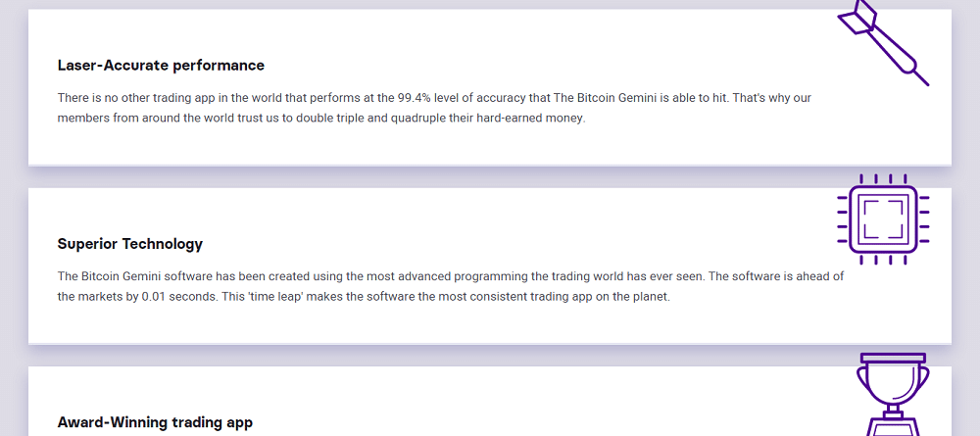Screen dimensions: 980x436
Task: Click the purple dart icon
Action: pos(883,42)
